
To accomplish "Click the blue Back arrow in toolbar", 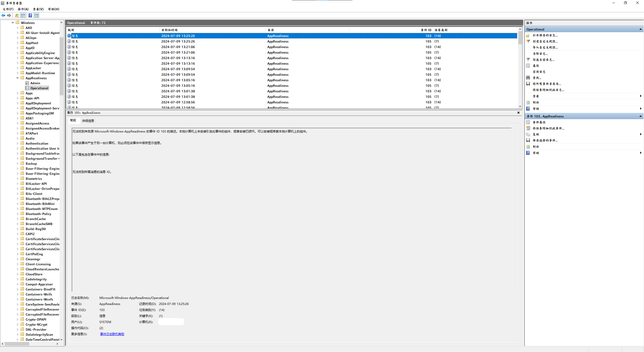I will (3, 16).
